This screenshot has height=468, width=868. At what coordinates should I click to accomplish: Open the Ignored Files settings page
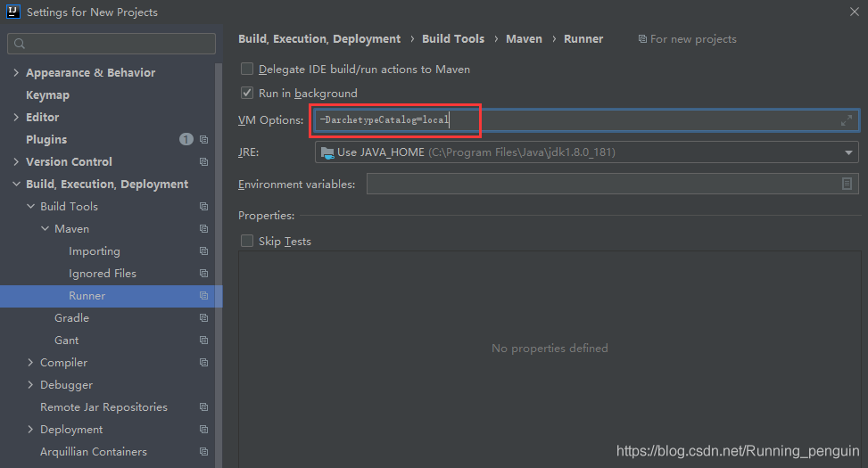pyautogui.click(x=102, y=274)
